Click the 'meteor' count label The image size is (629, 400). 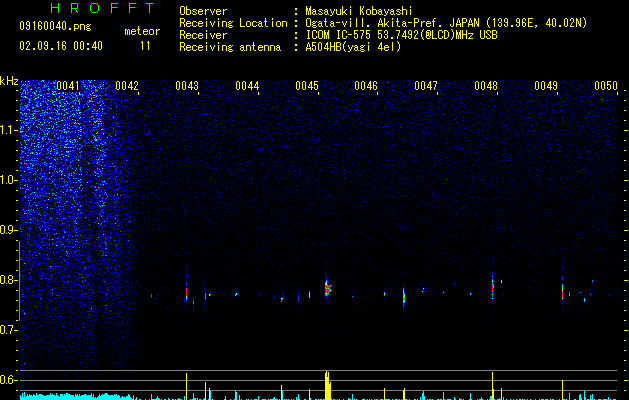pyautogui.click(x=142, y=31)
